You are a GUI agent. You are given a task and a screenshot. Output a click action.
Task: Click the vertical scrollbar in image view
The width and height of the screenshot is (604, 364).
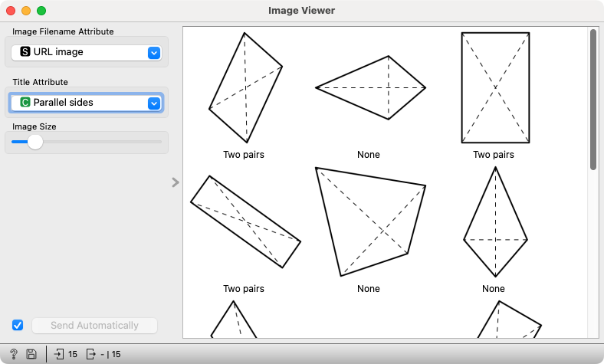[593, 100]
